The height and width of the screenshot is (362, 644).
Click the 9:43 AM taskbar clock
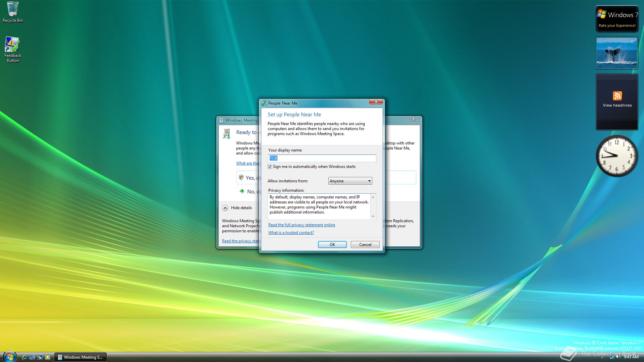click(631, 357)
